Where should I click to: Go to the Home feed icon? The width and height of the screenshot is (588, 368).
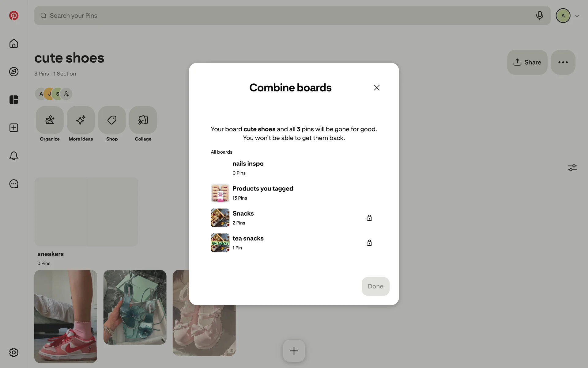coord(13,44)
